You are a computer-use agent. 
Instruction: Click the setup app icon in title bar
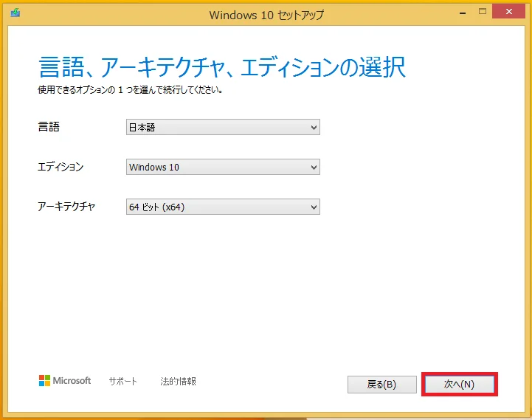(x=15, y=13)
